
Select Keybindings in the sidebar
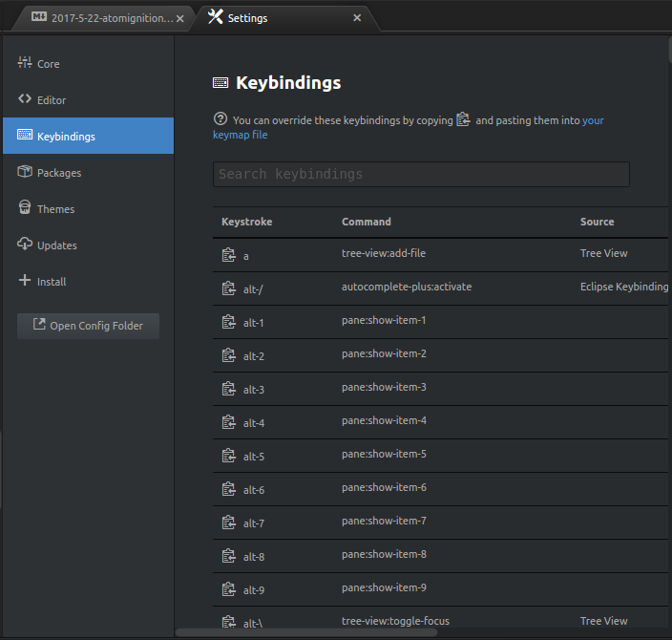tap(88, 136)
